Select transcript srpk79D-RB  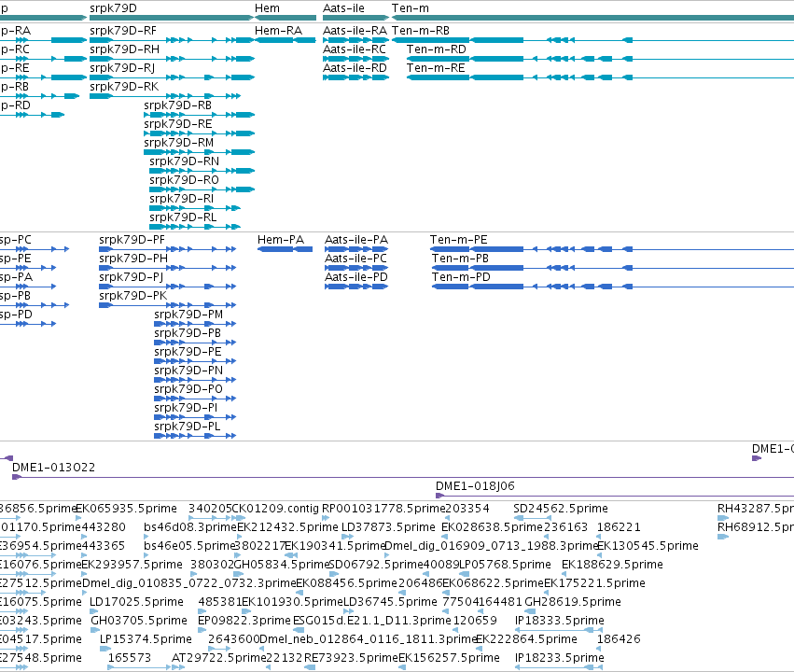[x=177, y=105]
